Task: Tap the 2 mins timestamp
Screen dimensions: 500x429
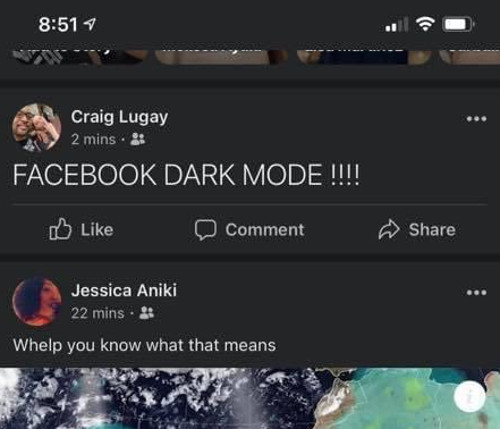Action: pyautogui.click(x=93, y=139)
